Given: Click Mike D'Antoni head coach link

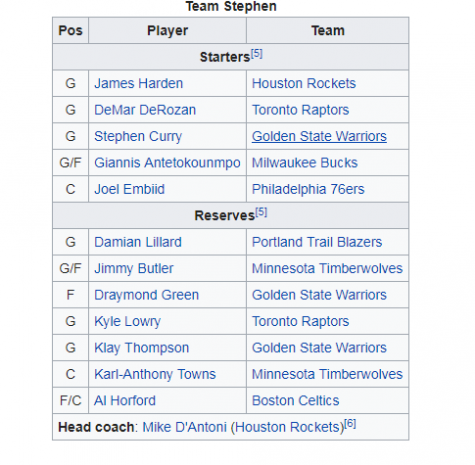Looking at the screenshot, I should 185,427.
